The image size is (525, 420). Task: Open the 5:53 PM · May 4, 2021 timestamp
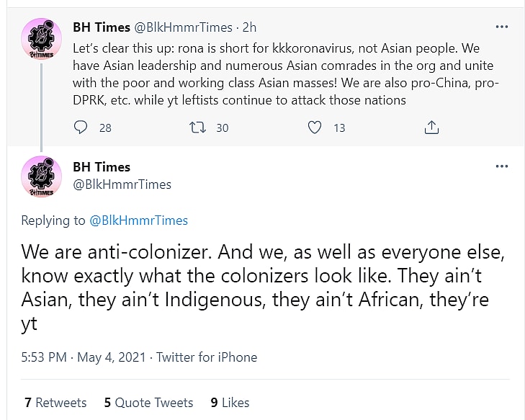pos(84,357)
